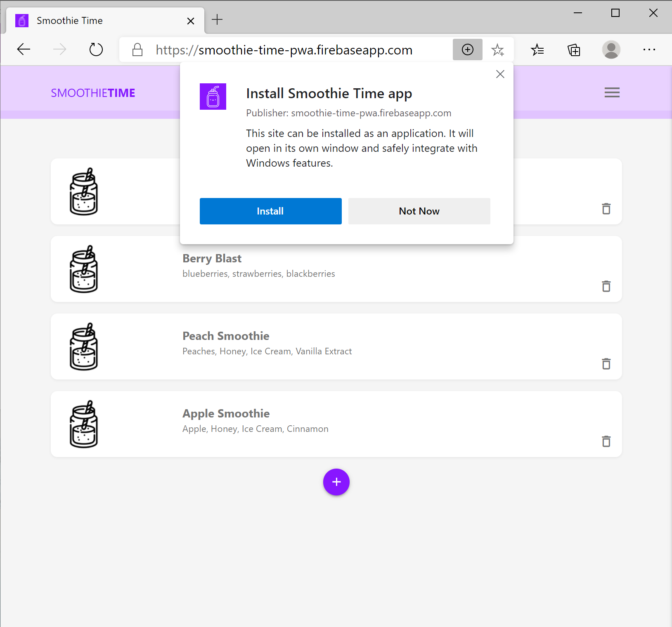Click the Apple Smoothie jar thumbnail
Image resolution: width=672 pixels, height=627 pixels.
[84, 424]
